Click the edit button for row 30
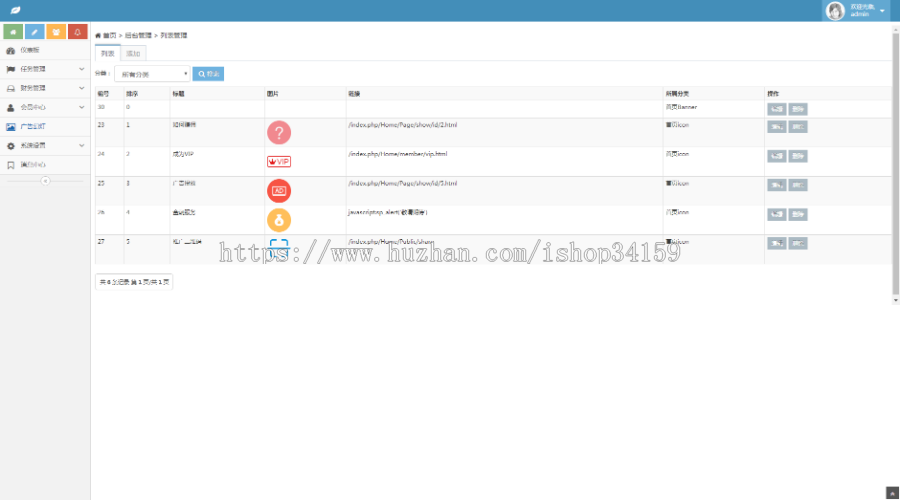Viewport: 900px width, 500px height. 777,109
